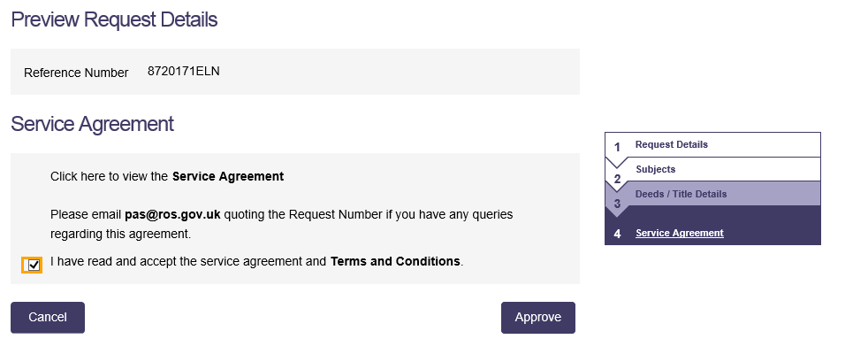The image size is (868, 339).
Task: Go to the Subjects step
Action: pyautogui.click(x=656, y=170)
